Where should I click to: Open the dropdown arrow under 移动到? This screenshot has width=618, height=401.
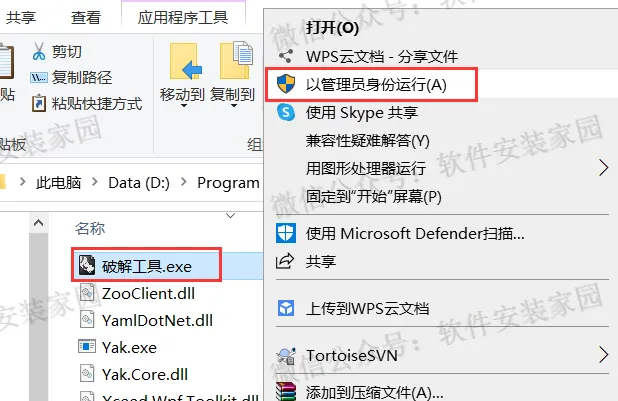[x=184, y=106]
